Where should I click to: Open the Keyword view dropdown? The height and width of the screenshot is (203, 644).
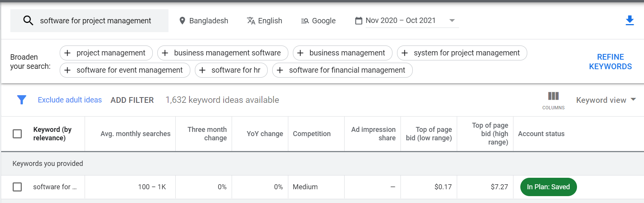tap(606, 100)
